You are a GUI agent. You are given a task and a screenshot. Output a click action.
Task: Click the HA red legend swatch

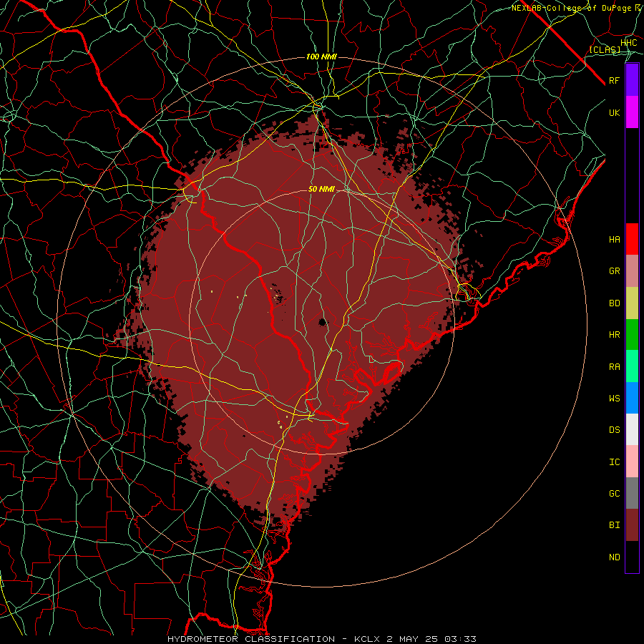click(632, 239)
